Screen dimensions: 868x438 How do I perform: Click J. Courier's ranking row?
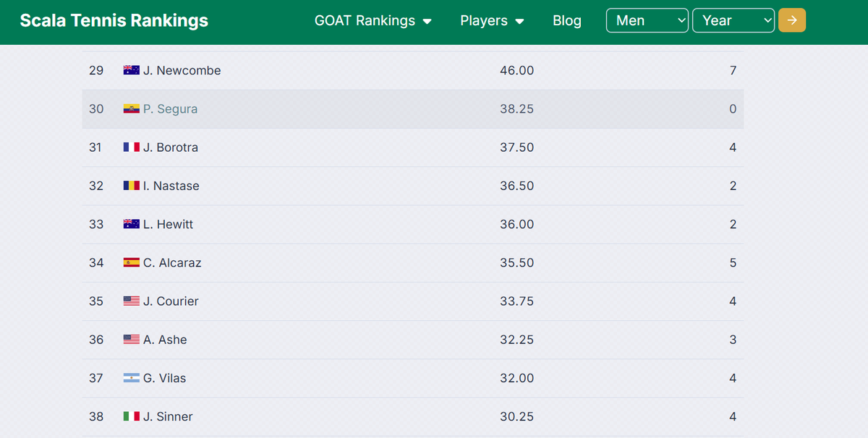[412, 301]
